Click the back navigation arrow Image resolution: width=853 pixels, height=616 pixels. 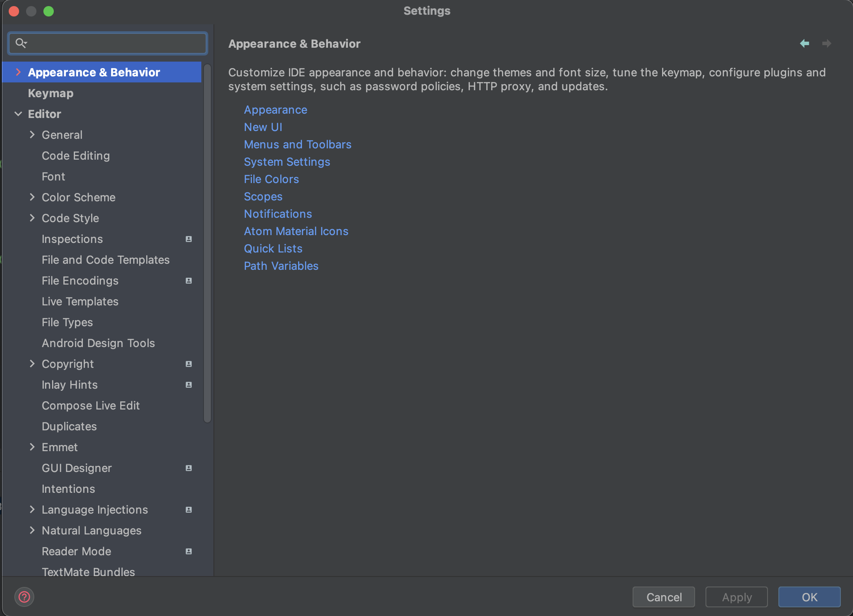[804, 43]
